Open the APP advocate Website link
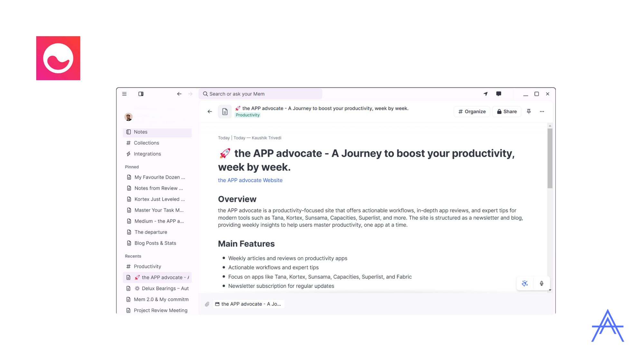Viewport: 644px width, 362px height. [250, 180]
